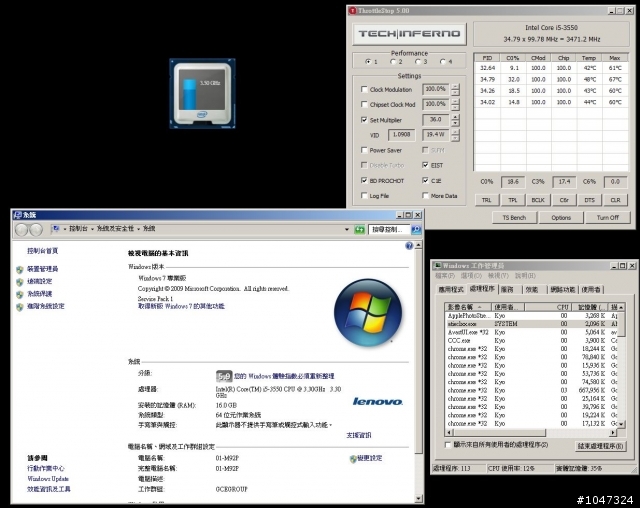Image resolution: width=640 pixels, height=508 pixels.
Task: Click the Back arrow in System window
Action: coord(21,230)
